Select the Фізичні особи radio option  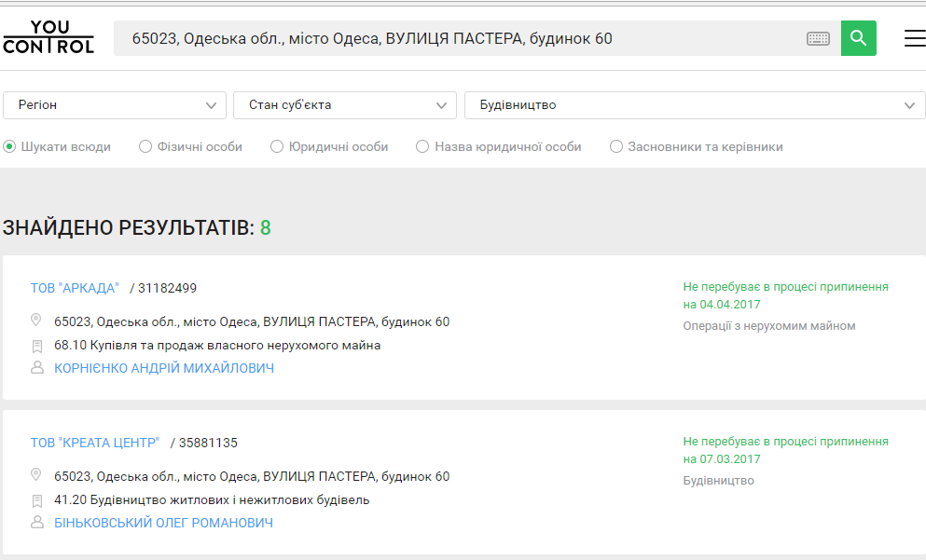145,146
